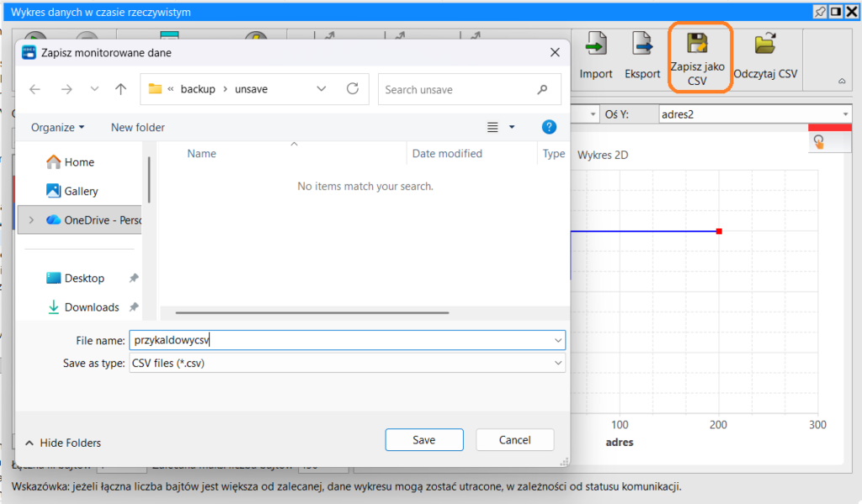Open the dialog help icon
Screen dimensions: 862x504
point(549,127)
